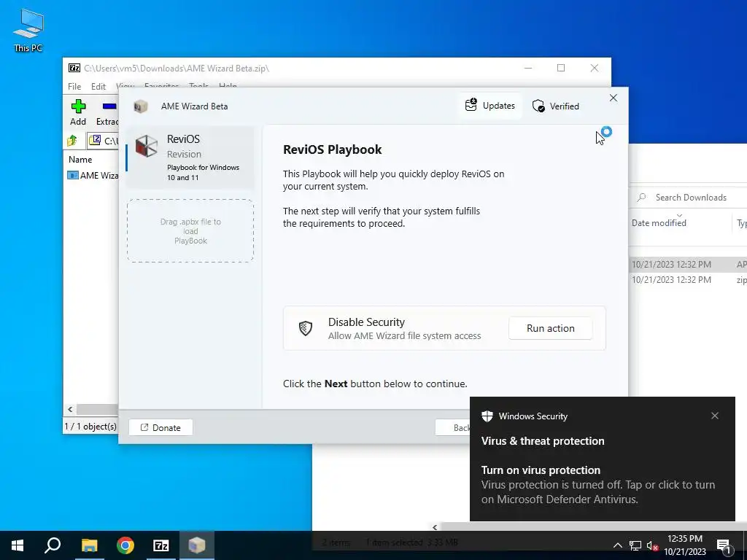Image resolution: width=747 pixels, height=560 pixels.
Task: Open taskbar Search
Action: [x=53, y=545]
